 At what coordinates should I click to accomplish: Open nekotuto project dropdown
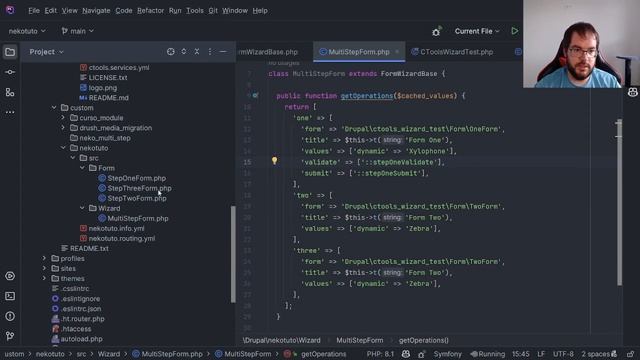(27, 31)
